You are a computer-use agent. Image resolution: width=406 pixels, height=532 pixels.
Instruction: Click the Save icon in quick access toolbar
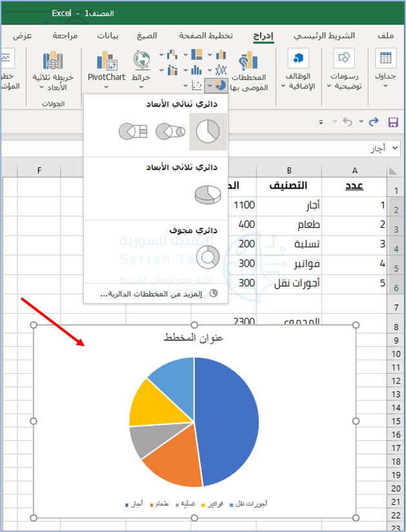[x=393, y=122]
